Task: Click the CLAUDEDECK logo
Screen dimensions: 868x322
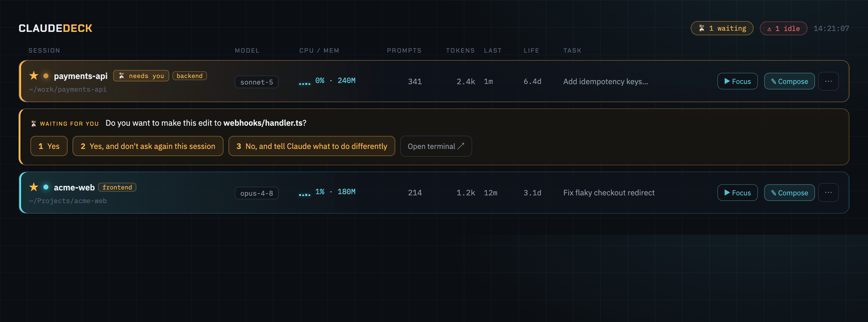Action: 55,28
